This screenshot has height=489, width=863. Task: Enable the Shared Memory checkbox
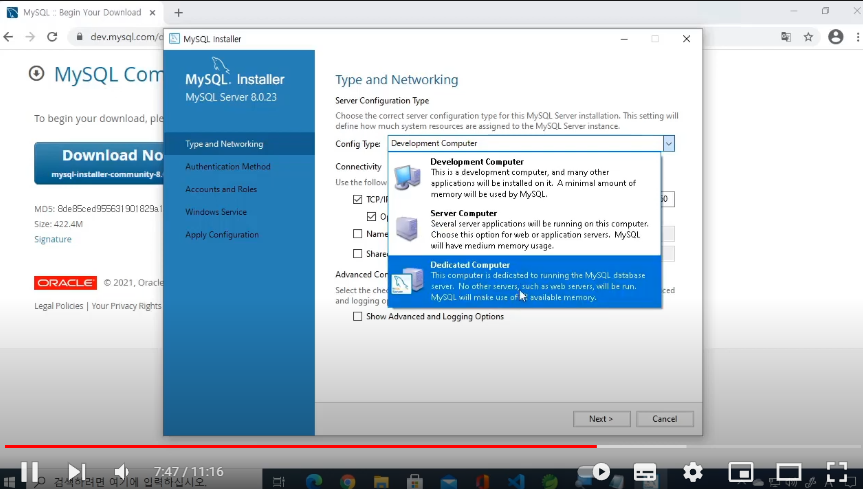click(358, 253)
